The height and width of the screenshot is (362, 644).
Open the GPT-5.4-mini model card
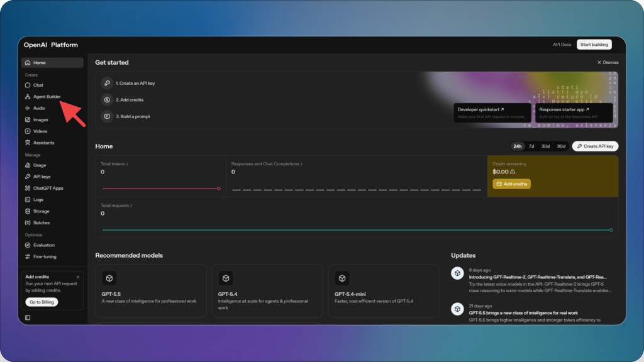(384, 291)
